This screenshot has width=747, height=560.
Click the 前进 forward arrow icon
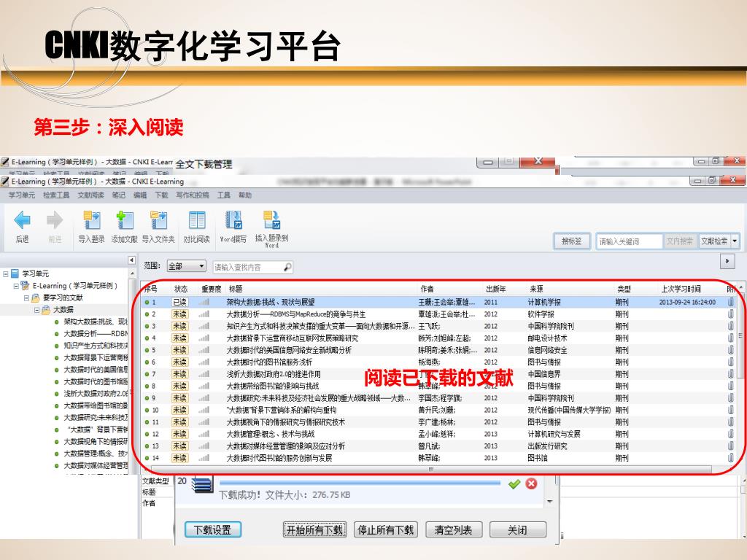[x=54, y=220]
